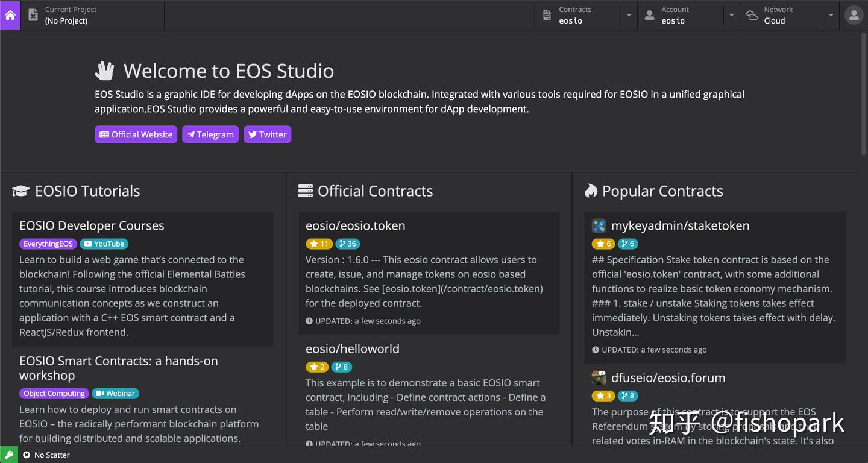Click the Account person icon
Viewport: 868px width, 463px height.
click(x=649, y=16)
